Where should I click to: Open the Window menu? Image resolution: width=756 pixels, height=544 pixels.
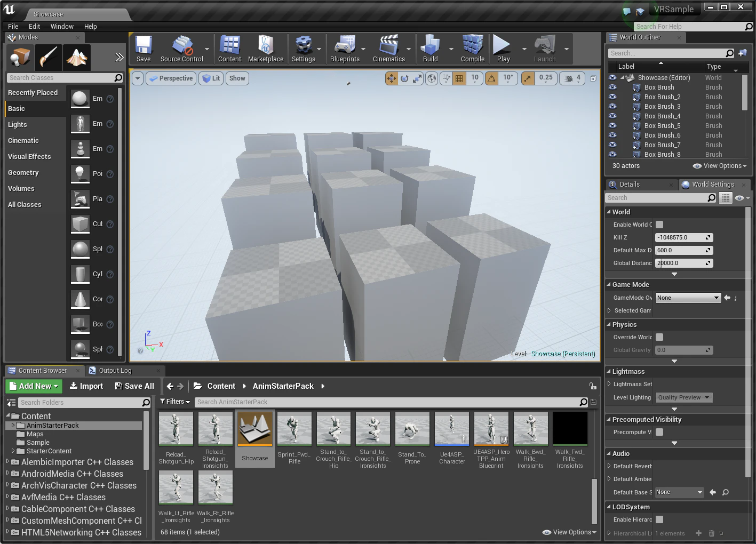tap(62, 27)
